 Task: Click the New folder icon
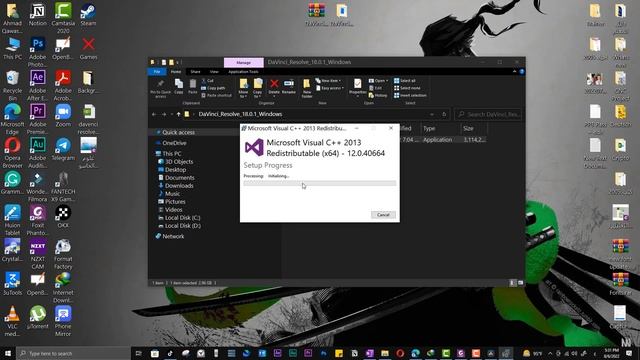pyautogui.click(x=307, y=88)
